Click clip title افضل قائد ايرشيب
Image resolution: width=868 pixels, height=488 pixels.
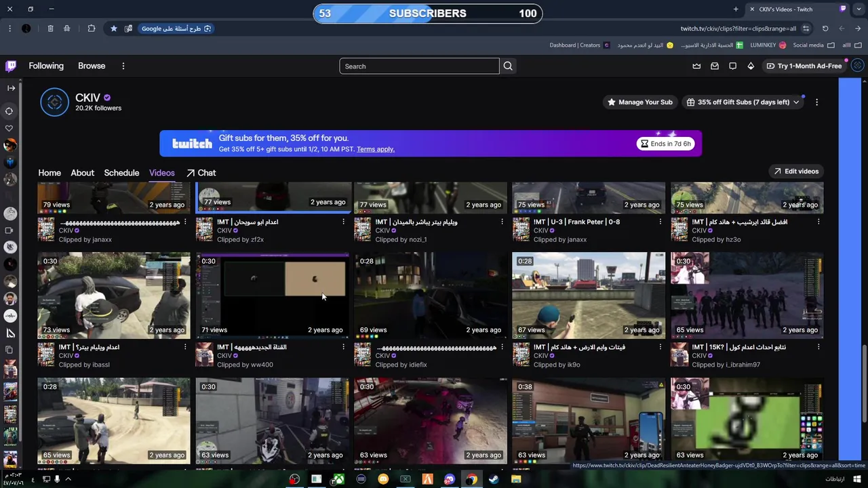(739, 222)
